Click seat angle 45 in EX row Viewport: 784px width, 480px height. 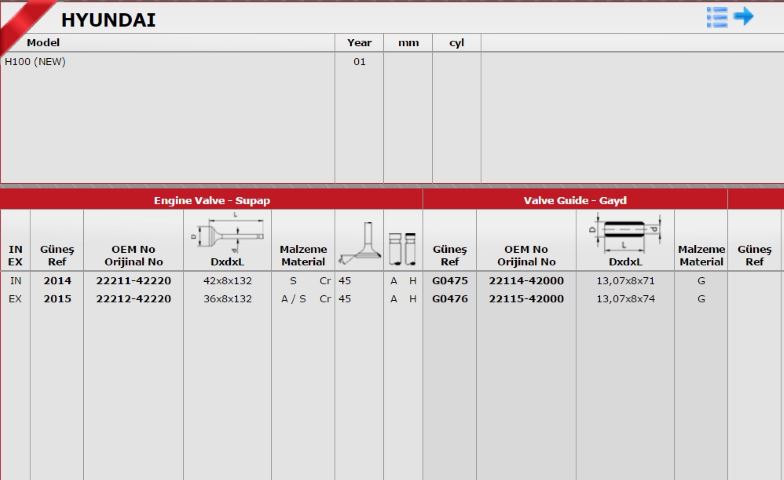point(344,298)
